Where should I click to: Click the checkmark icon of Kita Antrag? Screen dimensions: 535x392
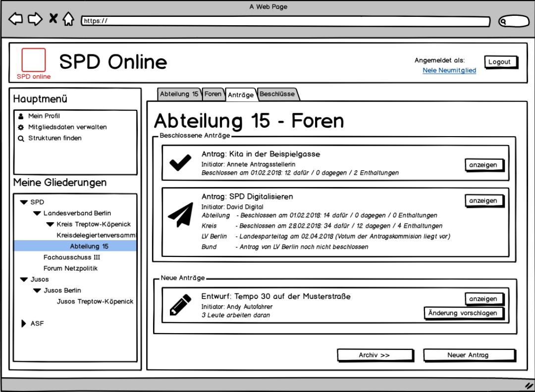pyautogui.click(x=180, y=163)
